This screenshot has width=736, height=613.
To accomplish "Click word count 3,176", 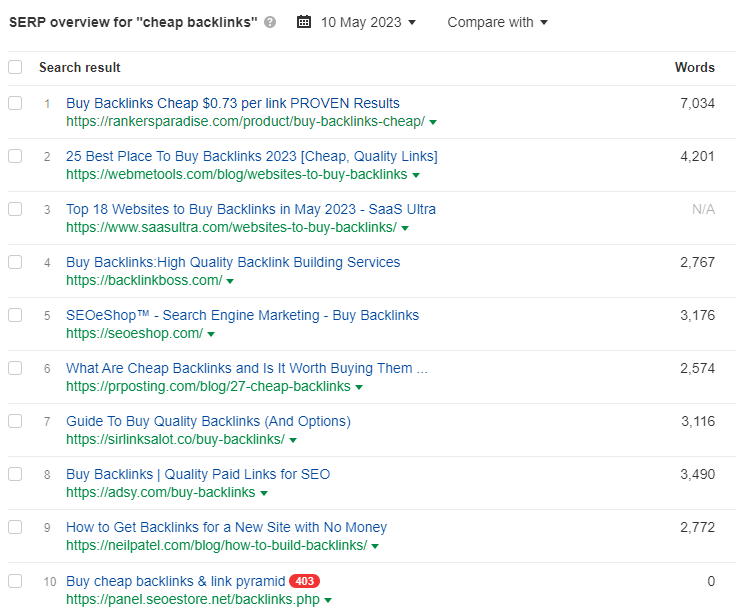I will coord(698,315).
